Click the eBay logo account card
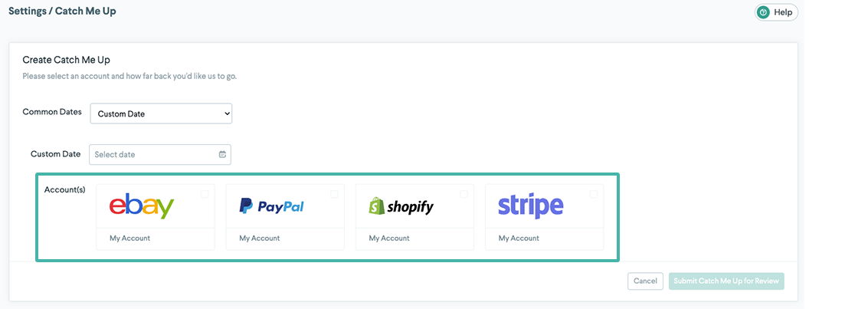This screenshot has height=309, width=868. [142, 206]
